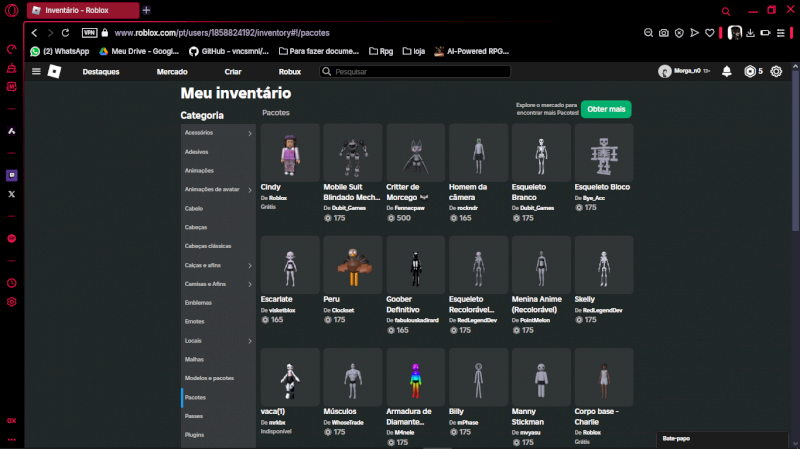Open creator Dubit_Games under Mobile Suit

pyautogui.click(x=348, y=208)
